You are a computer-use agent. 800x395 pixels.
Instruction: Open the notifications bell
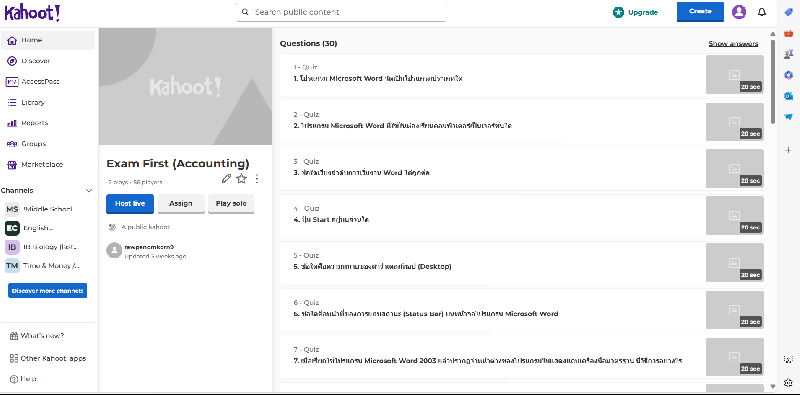[762, 12]
